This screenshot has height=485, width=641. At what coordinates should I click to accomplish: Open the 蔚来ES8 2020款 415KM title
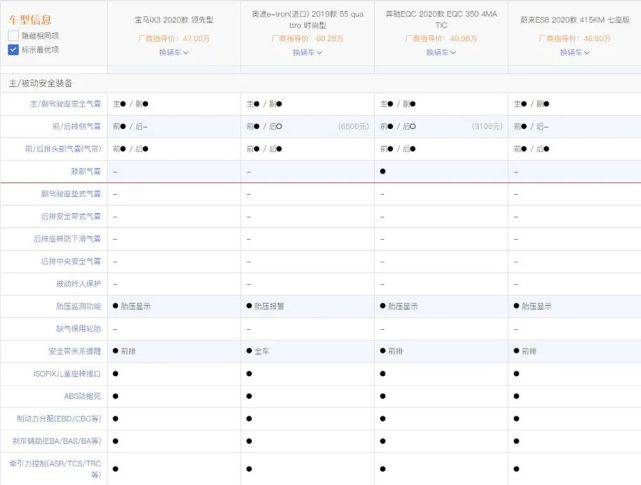pos(575,20)
